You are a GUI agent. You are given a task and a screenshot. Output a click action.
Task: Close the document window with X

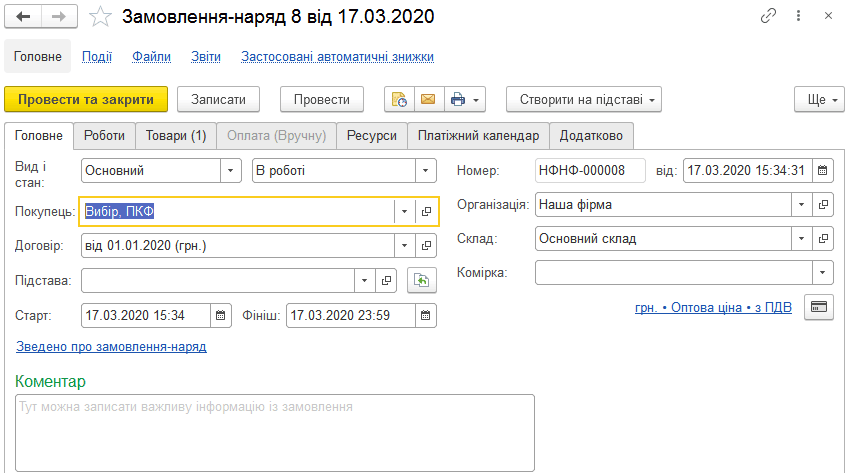click(828, 16)
